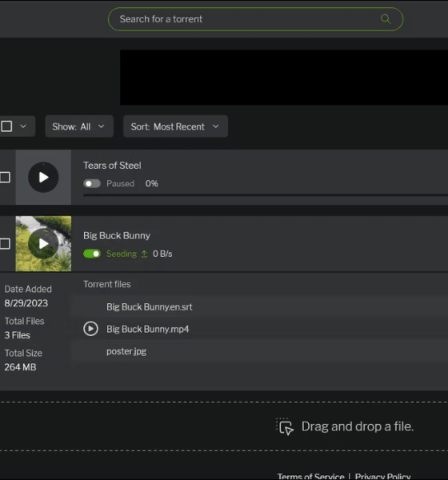
Task: Click the Tears of Steel progress bar
Action: tap(266, 194)
